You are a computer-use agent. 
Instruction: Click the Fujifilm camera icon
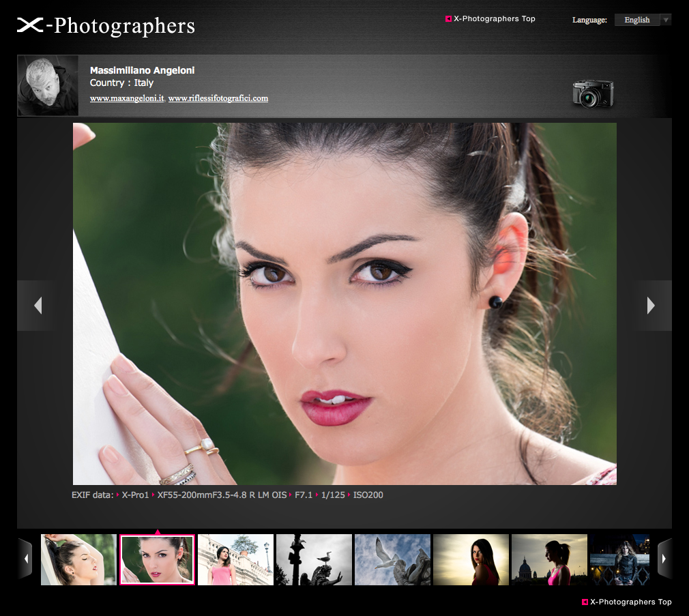592,93
